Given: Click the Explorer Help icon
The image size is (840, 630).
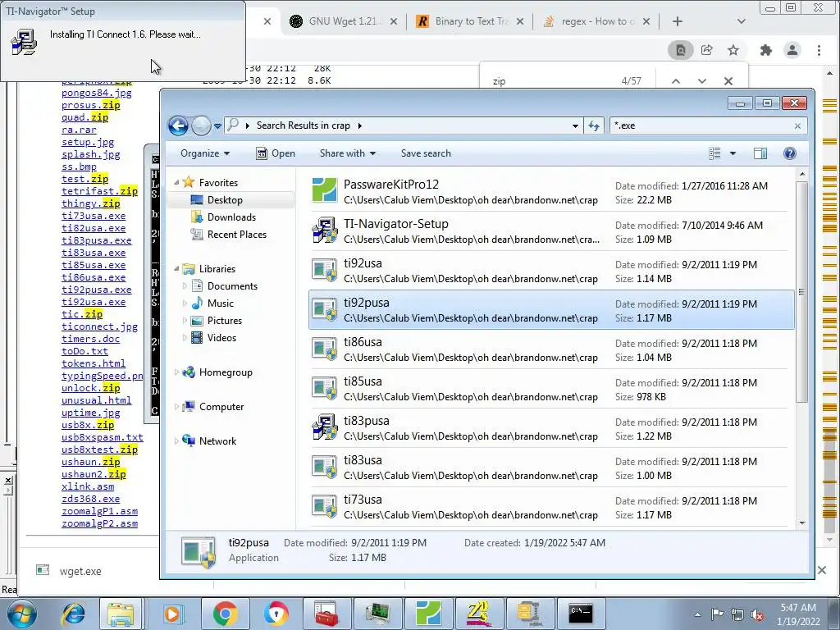Looking at the screenshot, I should [790, 153].
